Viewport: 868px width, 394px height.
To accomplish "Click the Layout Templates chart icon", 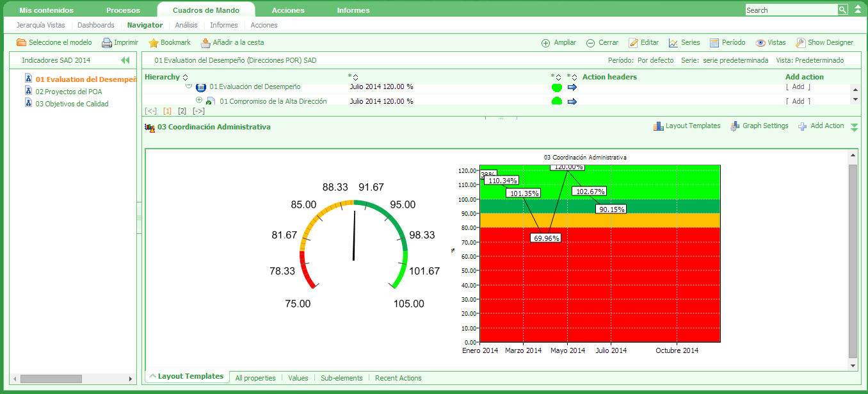I will tap(658, 126).
